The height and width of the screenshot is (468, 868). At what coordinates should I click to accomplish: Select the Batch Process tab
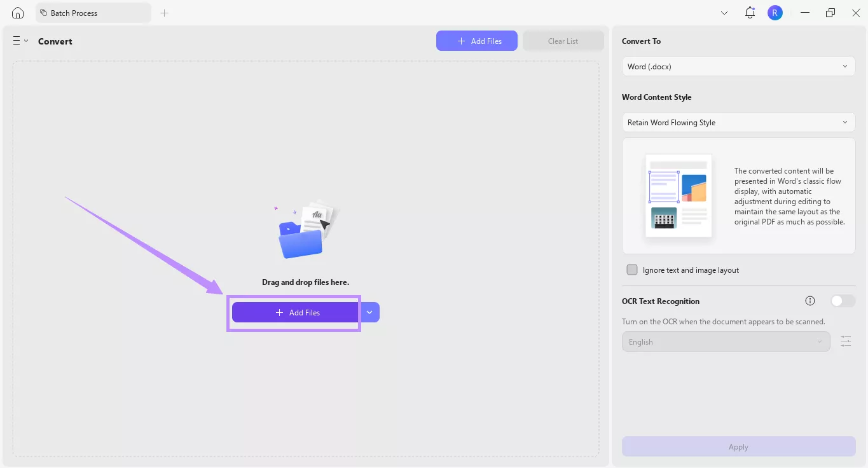click(x=93, y=12)
